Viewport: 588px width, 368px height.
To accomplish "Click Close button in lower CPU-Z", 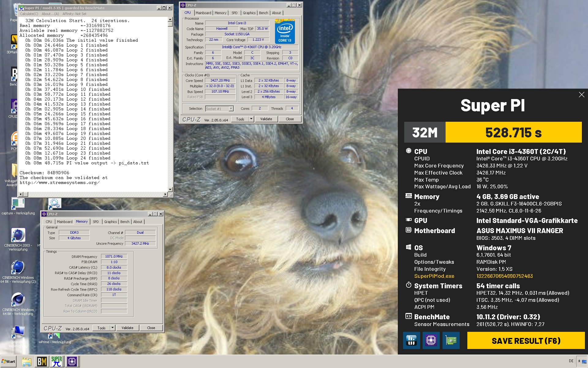I will [x=151, y=328].
